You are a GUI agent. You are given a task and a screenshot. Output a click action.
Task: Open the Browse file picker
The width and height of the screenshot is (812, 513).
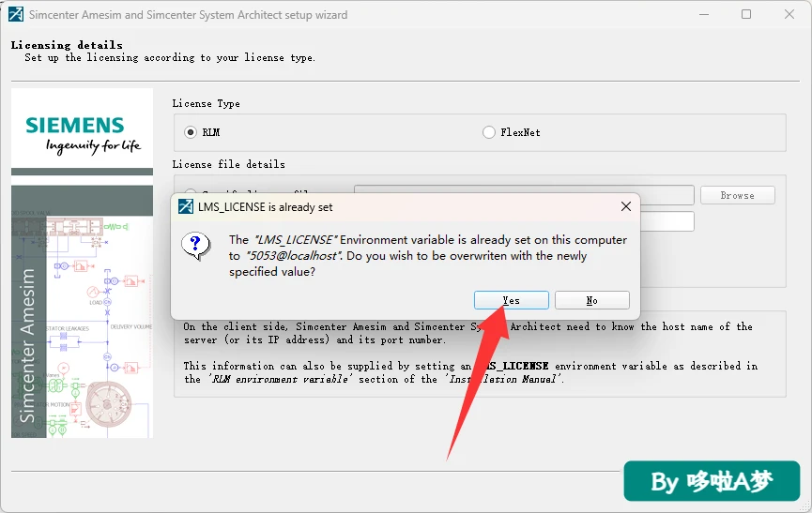pyautogui.click(x=738, y=195)
